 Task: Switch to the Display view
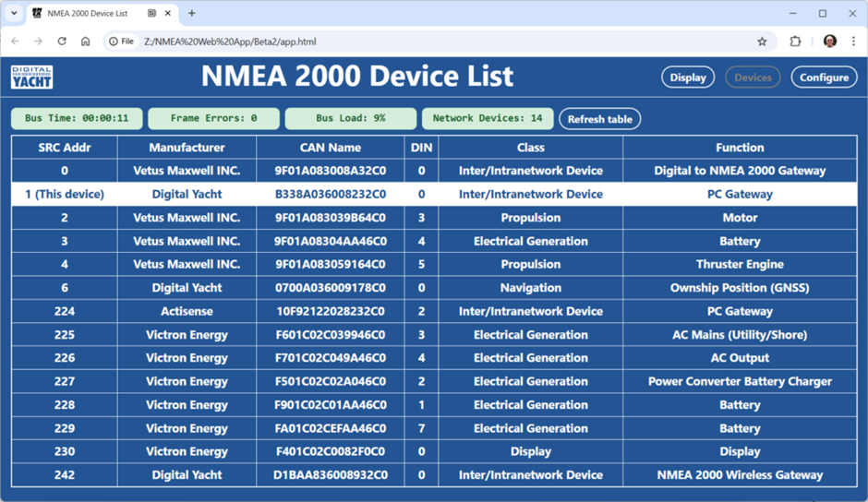(687, 78)
